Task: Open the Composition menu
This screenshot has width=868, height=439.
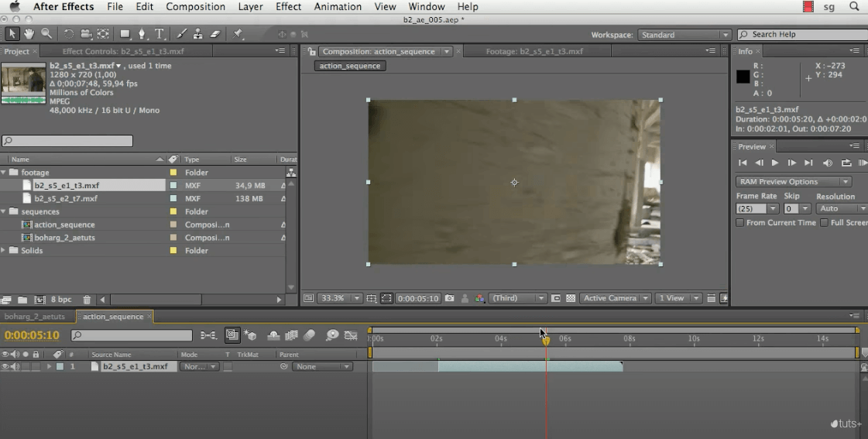Action: (x=194, y=7)
